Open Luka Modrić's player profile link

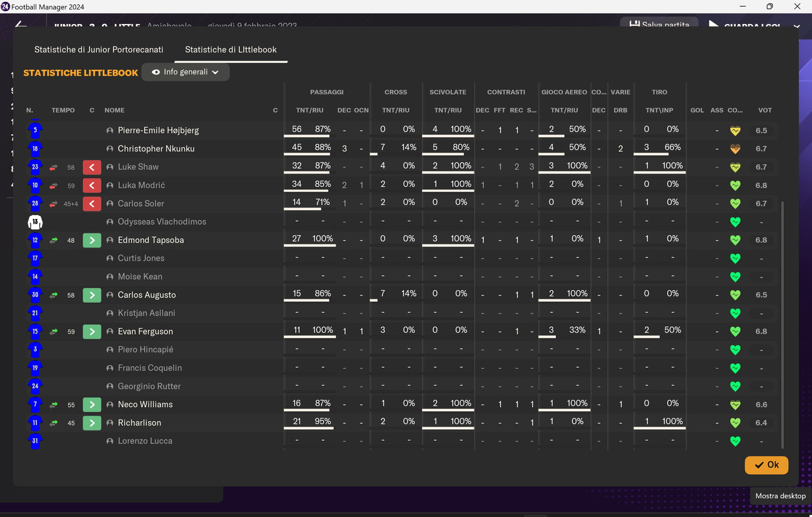click(x=141, y=185)
